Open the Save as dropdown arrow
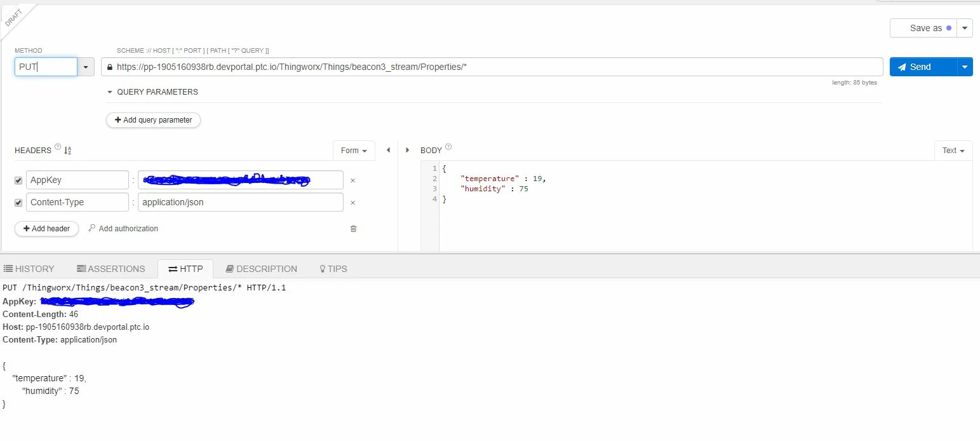980x441 pixels. 965,28
